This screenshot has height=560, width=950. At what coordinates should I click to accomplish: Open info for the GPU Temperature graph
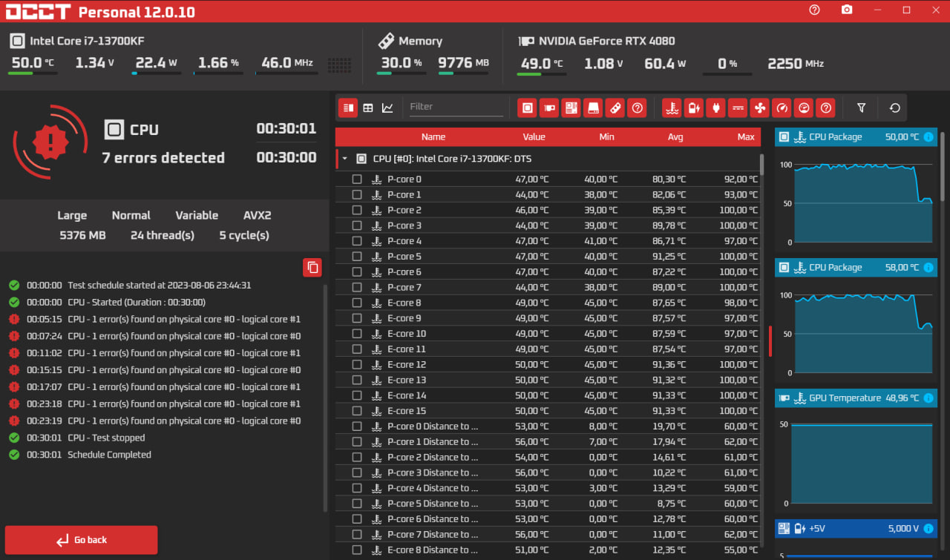click(x=928, y=398)
